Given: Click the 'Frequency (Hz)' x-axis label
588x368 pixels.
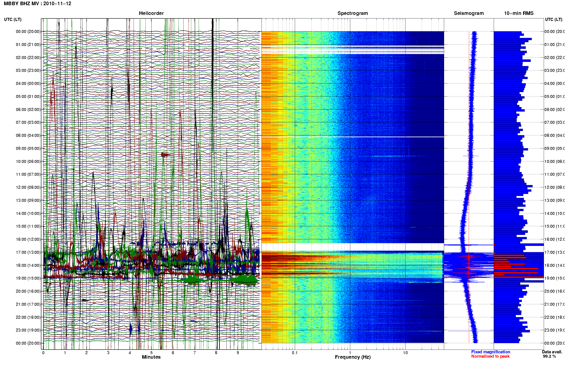Looking at the screenshot, I should point(353,357).
